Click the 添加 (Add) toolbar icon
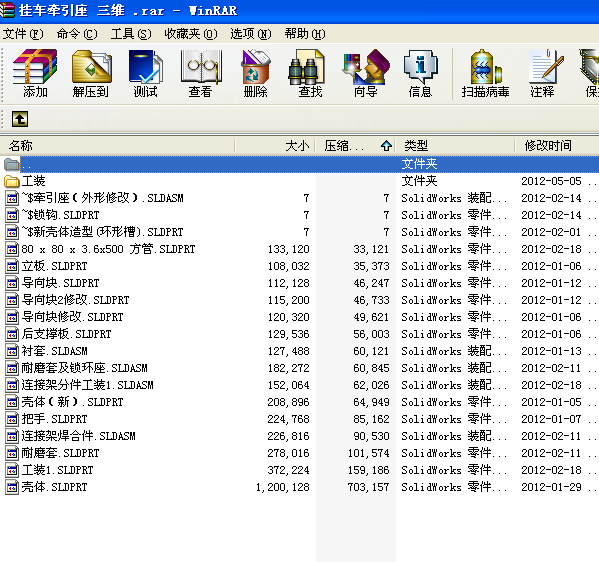The height and width of the screenshot is (562, 599). coord(35,73)
